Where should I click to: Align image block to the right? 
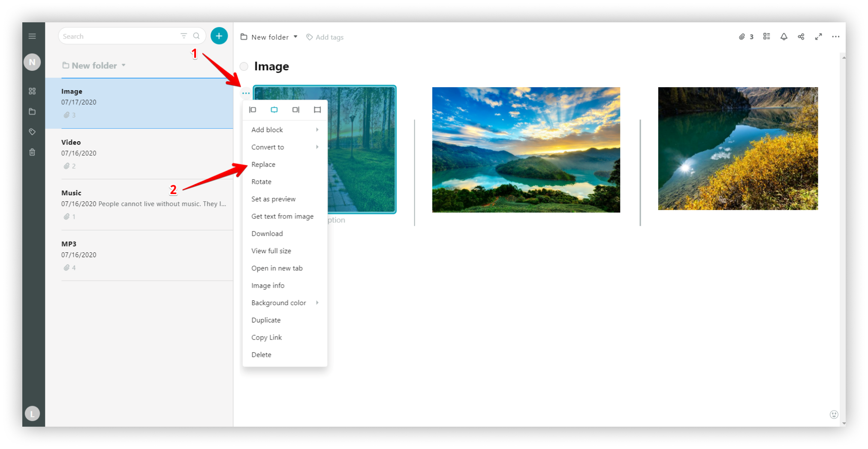click(x=296, y=110)
